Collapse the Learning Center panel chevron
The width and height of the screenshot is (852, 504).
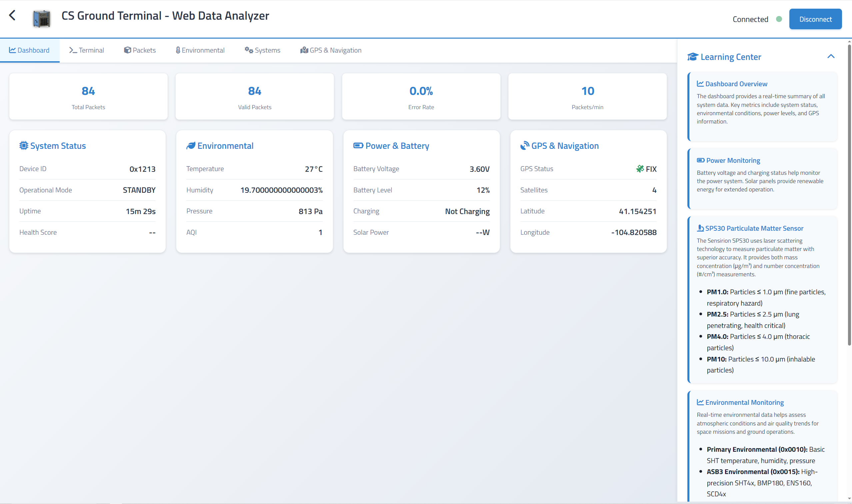point(831,56)
